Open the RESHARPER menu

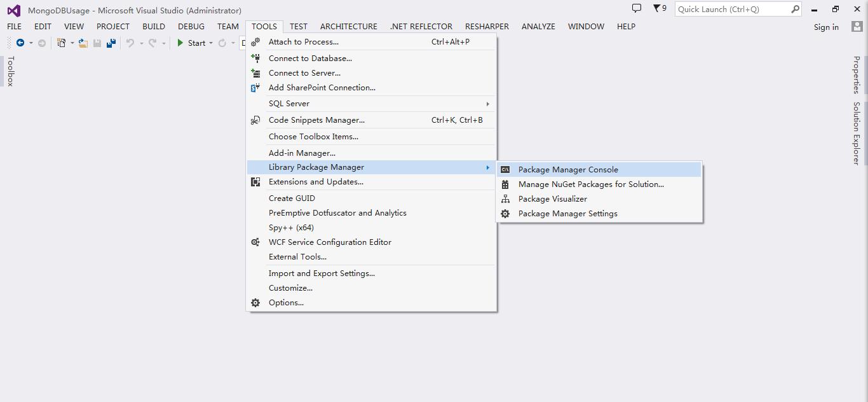[x=487, y=27]
